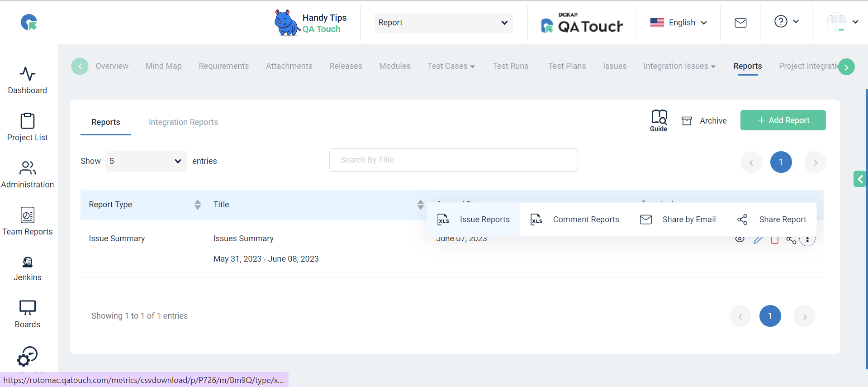The image size is (868, 387).
Task: Expand the green side panel arrow
Action: pos(859,179)
